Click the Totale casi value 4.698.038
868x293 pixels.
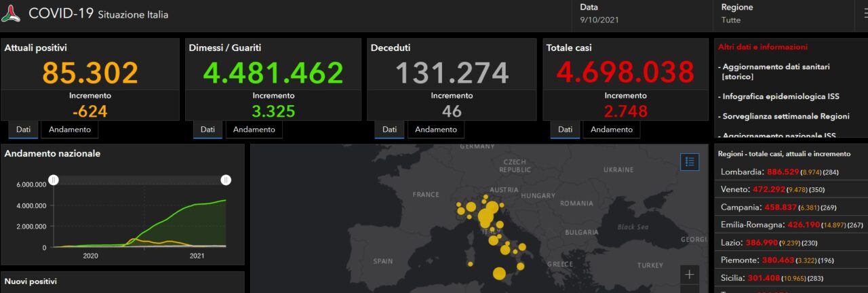pos(625,73)
